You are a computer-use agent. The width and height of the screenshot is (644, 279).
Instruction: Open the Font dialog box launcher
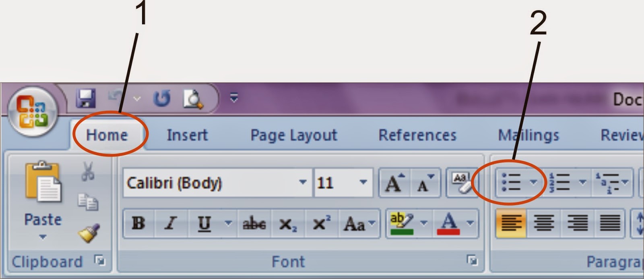coord(472,260)
